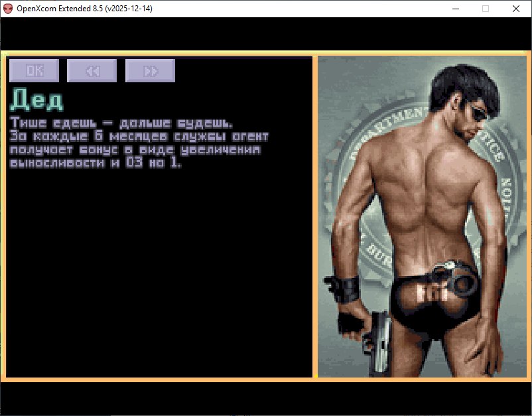The width and height of the screenshot is (532, 416).
Task: Click the agent illustration image
Action: [422, 216]
